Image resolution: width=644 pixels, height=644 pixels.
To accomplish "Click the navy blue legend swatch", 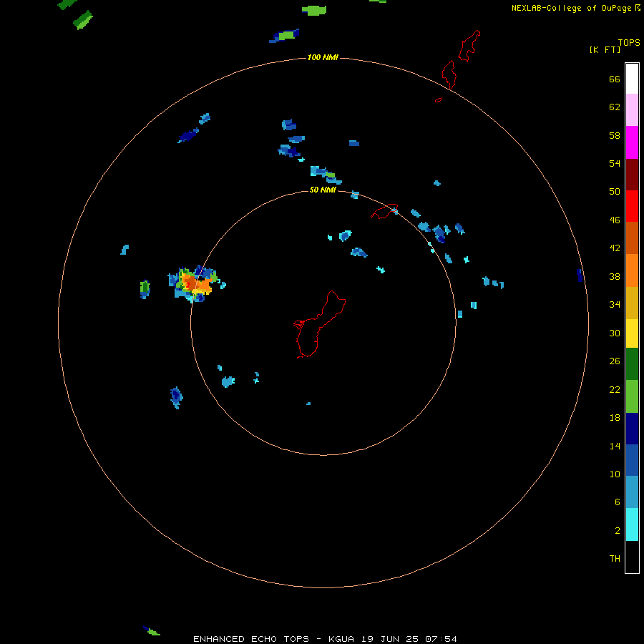I will click(x=632, y=429).
